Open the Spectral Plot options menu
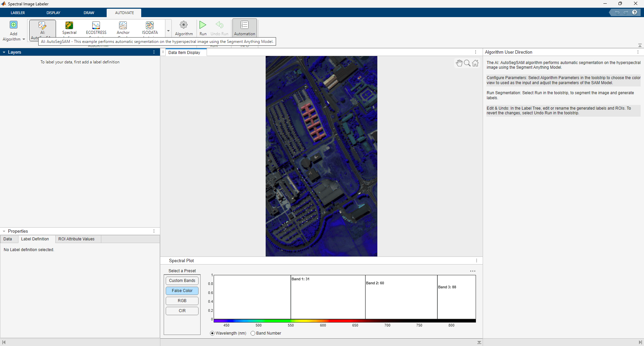Viewport: 644px width, 346px height. [x=476, y=261]
